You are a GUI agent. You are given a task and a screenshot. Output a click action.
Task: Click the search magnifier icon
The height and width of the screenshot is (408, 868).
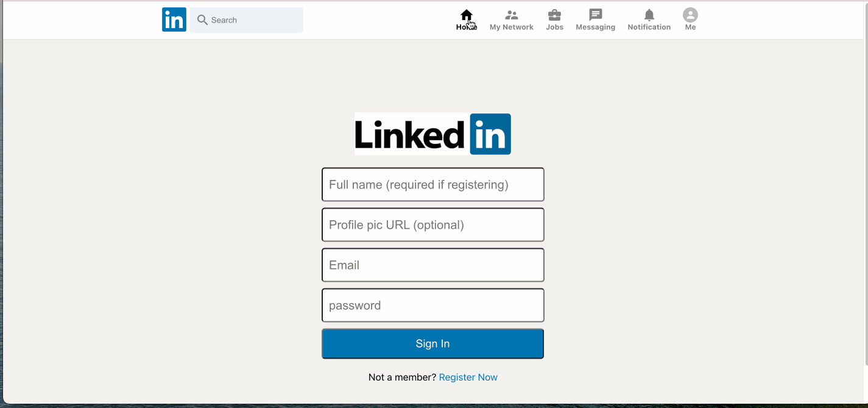(203, 20)
